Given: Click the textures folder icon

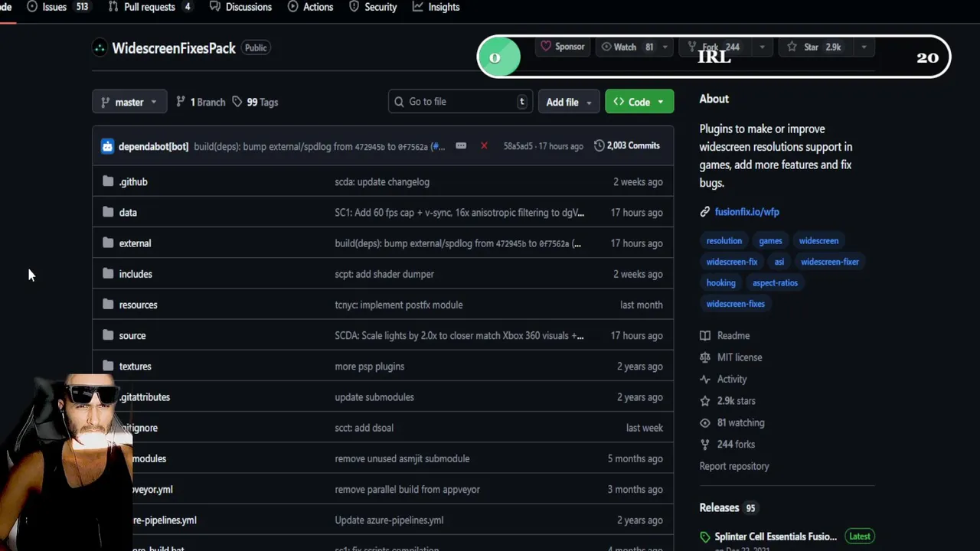Looking at the screenshot, I should tap(108, 366).
